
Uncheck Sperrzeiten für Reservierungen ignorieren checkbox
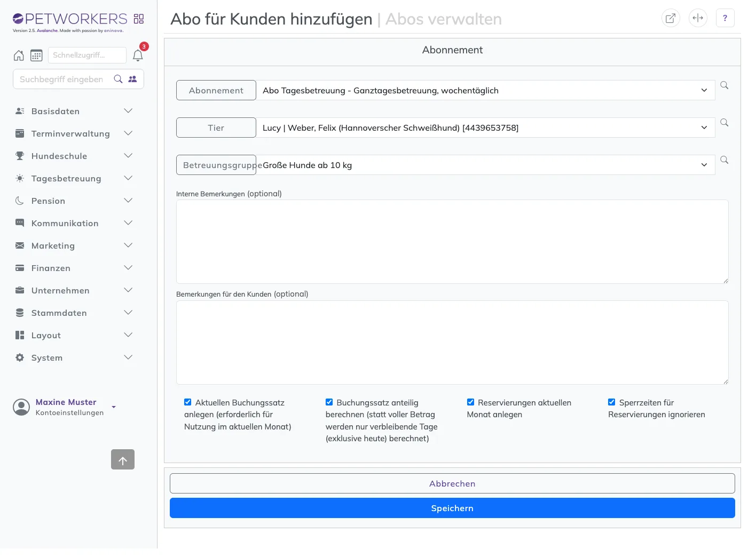pyautogui.click(x=612, y=402)
